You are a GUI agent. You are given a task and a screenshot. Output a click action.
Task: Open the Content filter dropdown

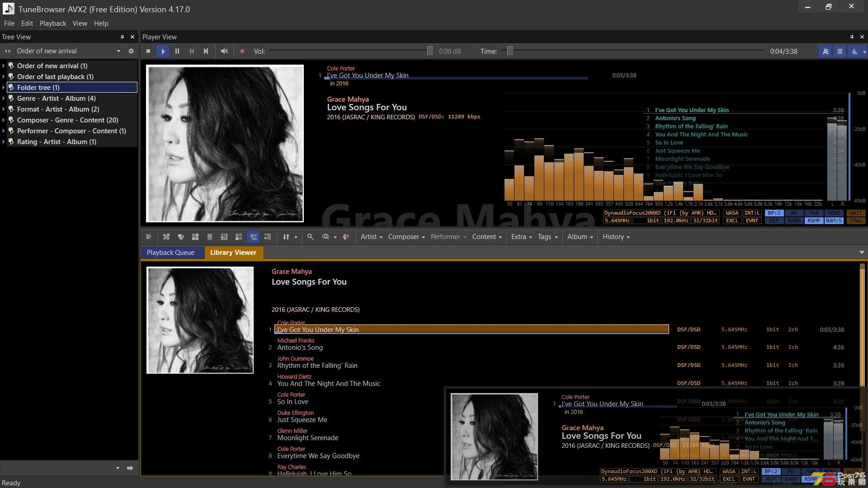point(487,237)
